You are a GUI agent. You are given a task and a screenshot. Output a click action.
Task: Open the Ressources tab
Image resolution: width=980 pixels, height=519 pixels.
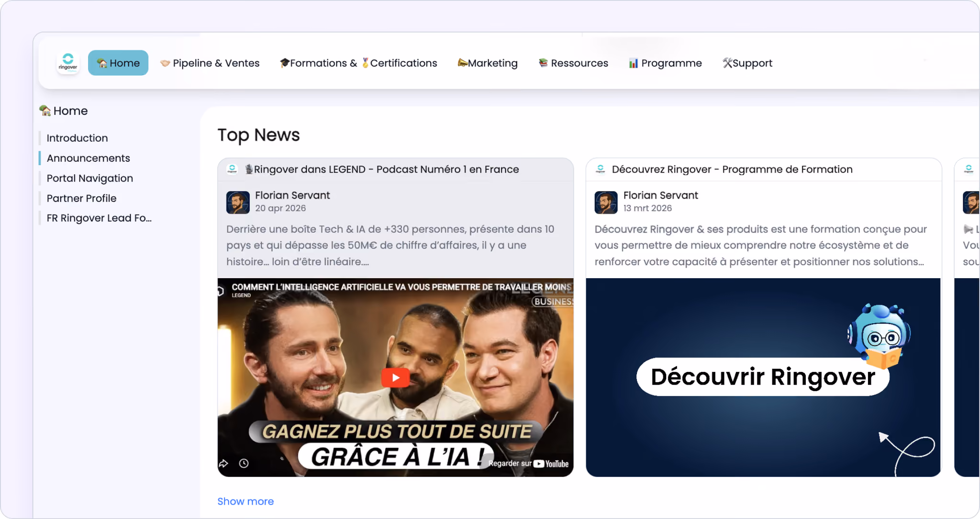click(x=573, y=63)
